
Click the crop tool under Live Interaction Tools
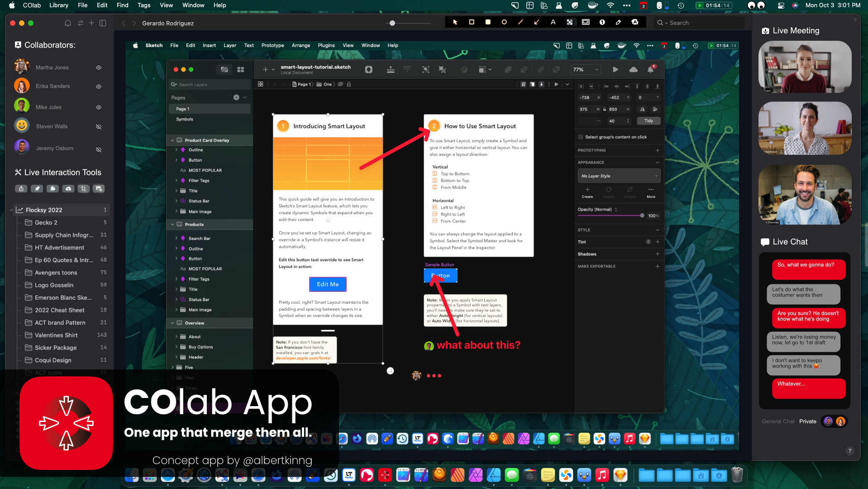pos(83,188)
